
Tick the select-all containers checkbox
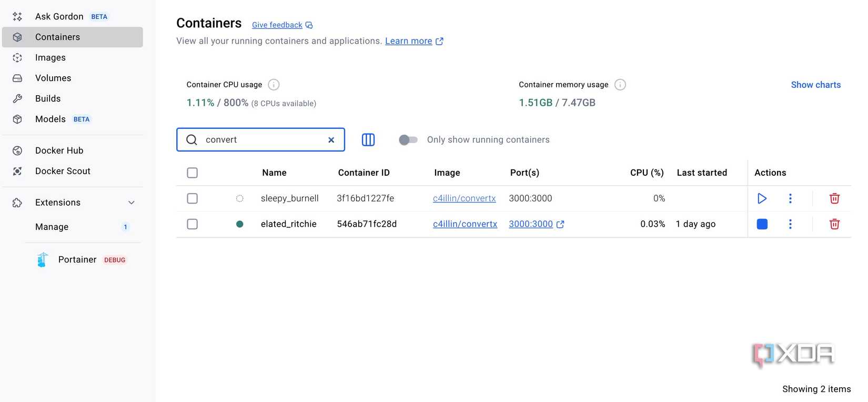coord(193,173)
